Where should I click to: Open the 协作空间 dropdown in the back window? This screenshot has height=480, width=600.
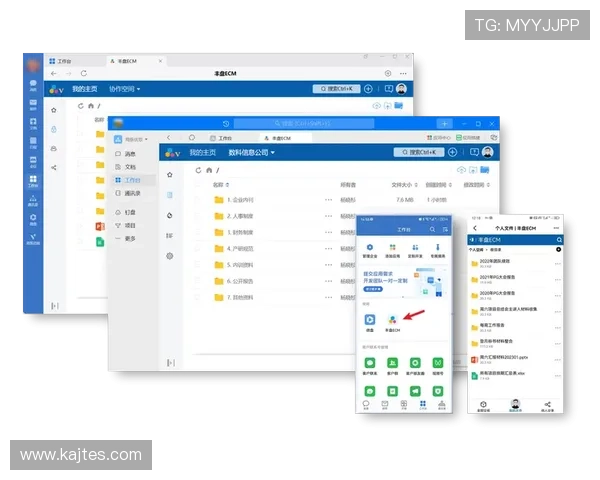[125, 89]
